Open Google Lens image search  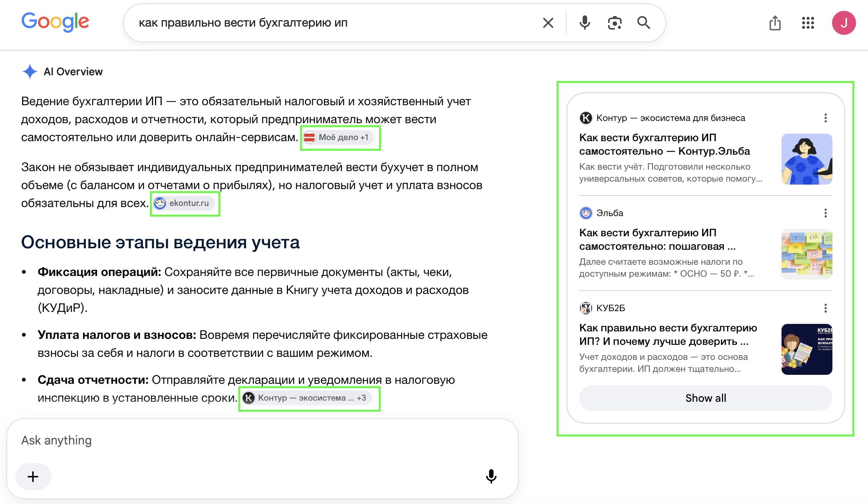point(614,23)
